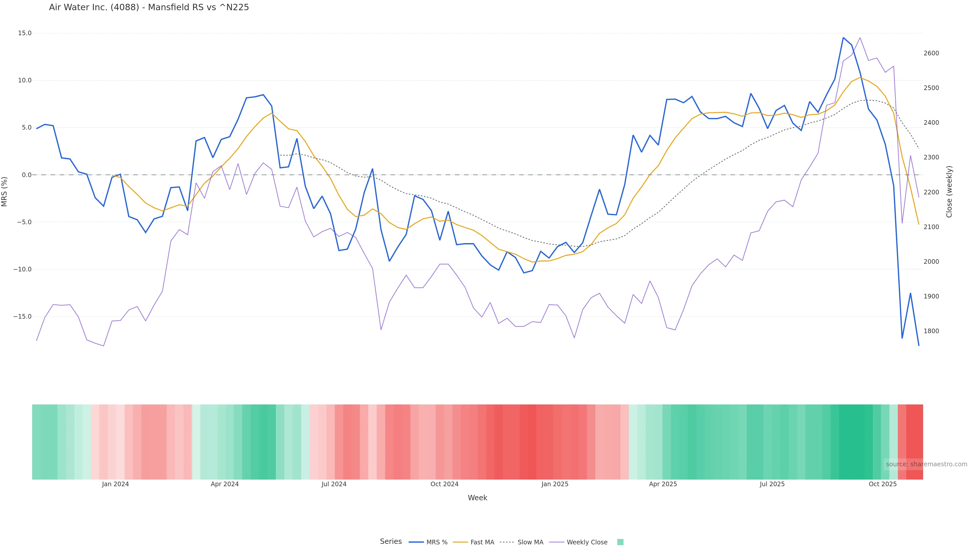Open the sharemaestro.com source link
The height and width of the screenshot is (551, 980).
click(x=926, y=464)
